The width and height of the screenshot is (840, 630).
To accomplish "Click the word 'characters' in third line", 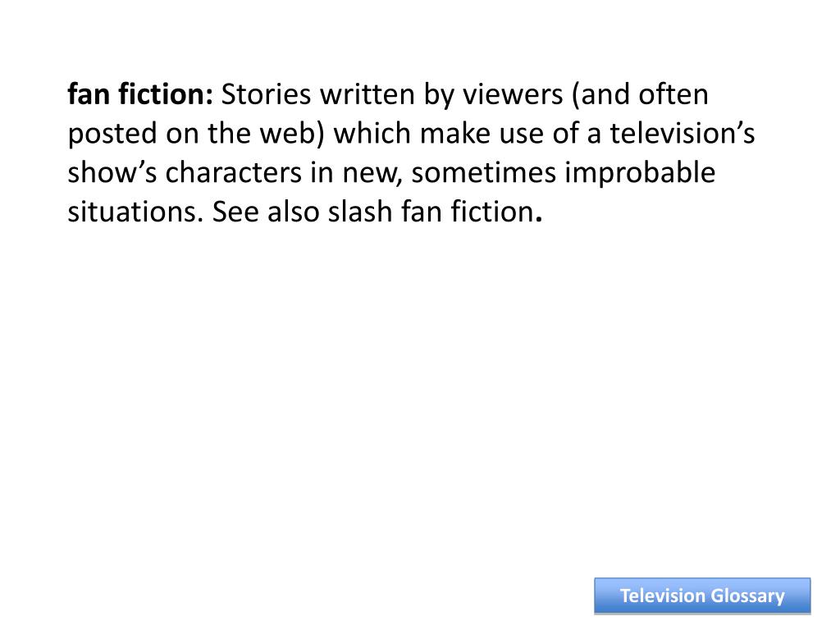I will point(234,172).
